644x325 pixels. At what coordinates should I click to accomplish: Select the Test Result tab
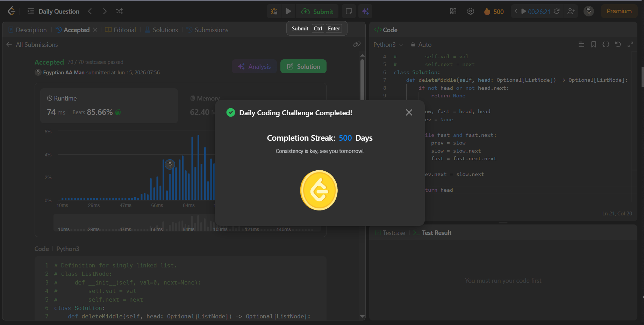[432, 233]
